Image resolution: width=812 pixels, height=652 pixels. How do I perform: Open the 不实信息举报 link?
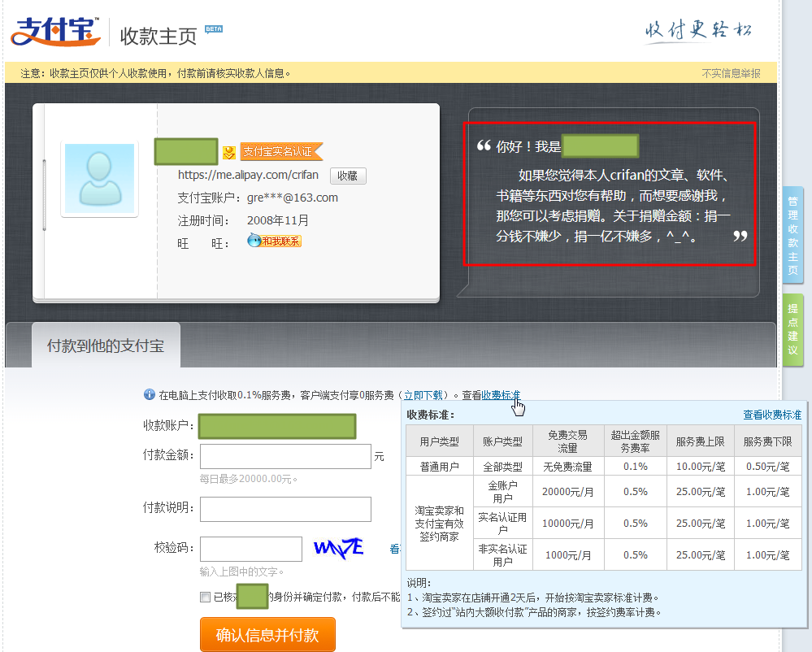pos(731,73)
